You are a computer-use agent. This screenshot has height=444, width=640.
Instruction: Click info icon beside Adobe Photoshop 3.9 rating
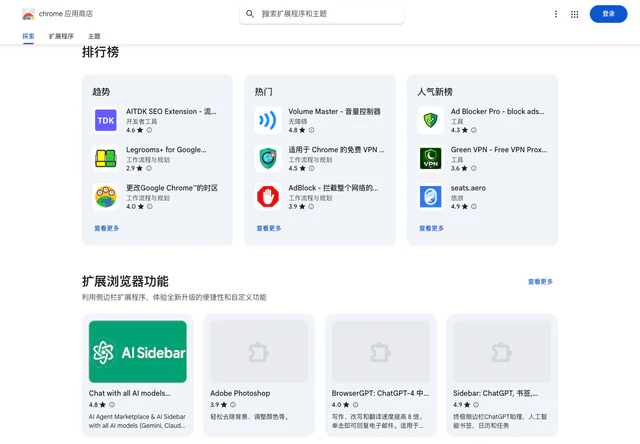point(233,405)
